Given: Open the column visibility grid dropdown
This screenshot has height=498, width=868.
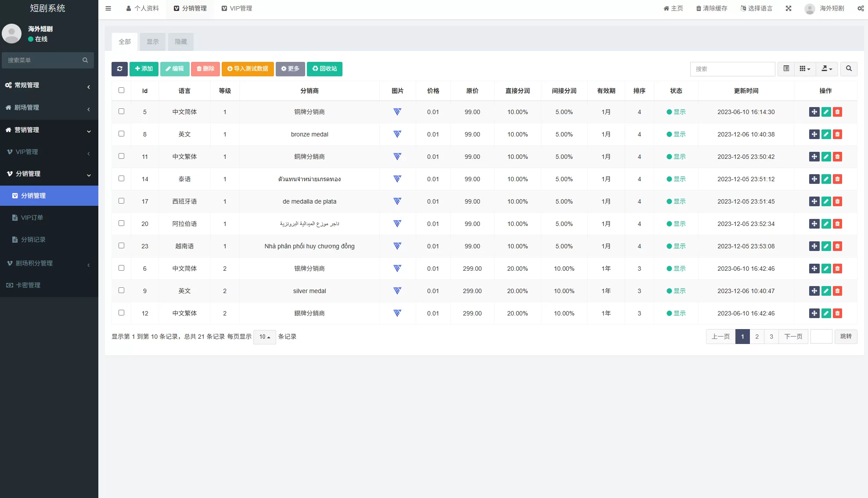Looking at the screenshot, I should click(804, 69).
